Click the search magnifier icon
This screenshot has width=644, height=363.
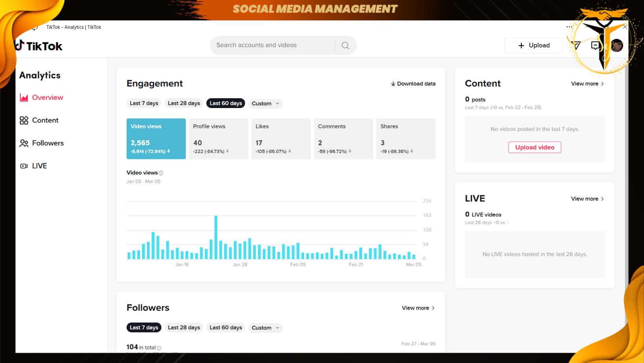point(346,46)
